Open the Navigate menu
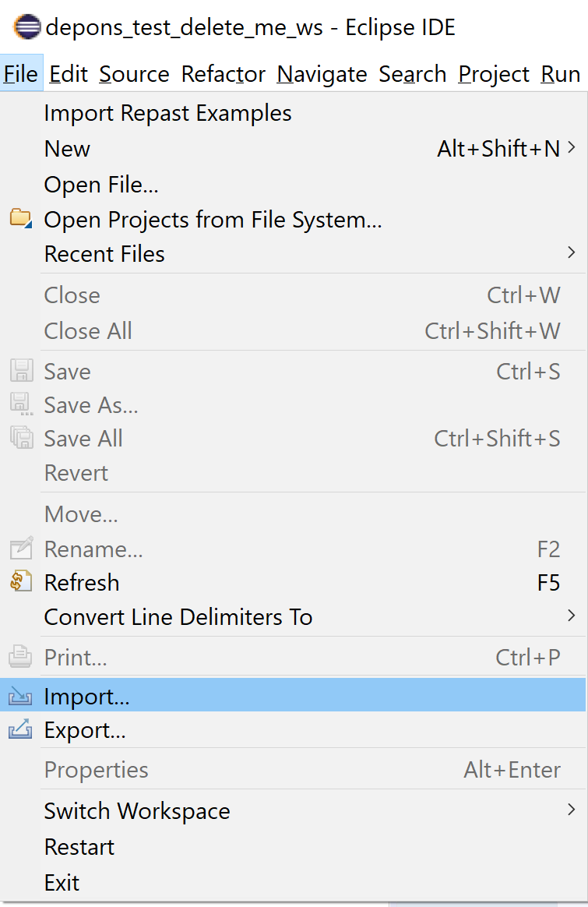The image size is (588, 907). 322,74
